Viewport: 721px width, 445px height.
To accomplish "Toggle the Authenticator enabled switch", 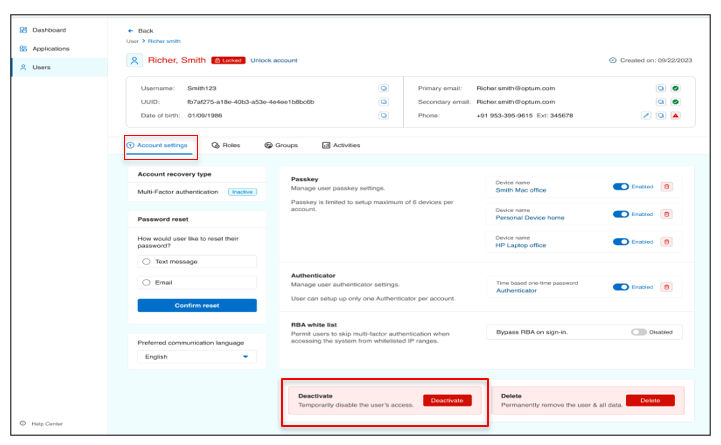I will 621,287.
